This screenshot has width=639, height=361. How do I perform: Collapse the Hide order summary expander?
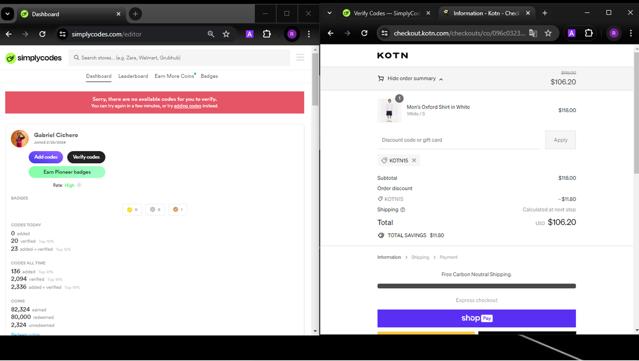coord(410,78)
